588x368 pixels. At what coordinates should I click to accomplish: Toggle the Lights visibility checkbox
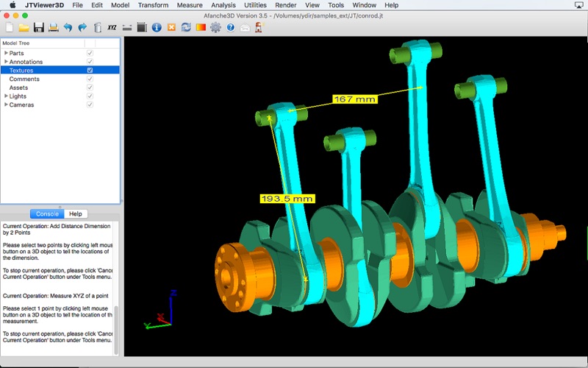(x=90, y=96)
